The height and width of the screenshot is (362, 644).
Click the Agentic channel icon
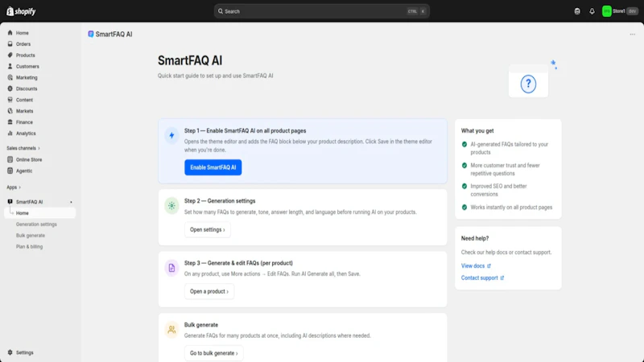pos(10,171)
